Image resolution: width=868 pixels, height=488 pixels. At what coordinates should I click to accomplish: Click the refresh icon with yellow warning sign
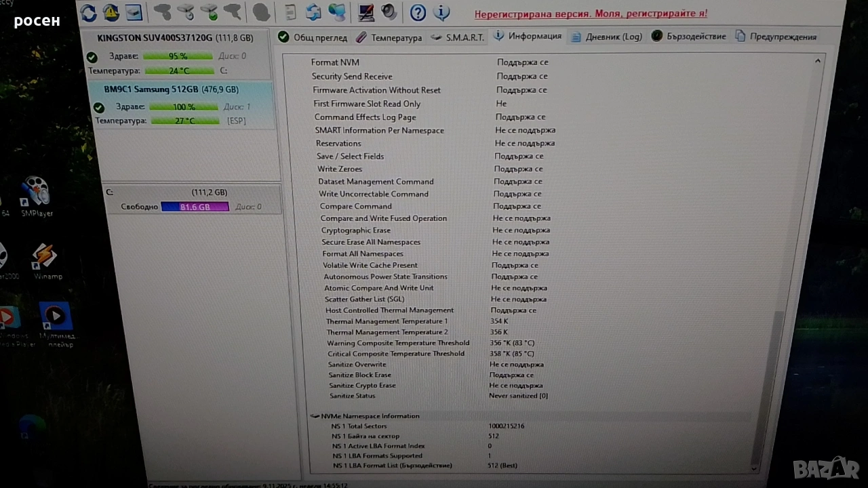tap(111, 12)
